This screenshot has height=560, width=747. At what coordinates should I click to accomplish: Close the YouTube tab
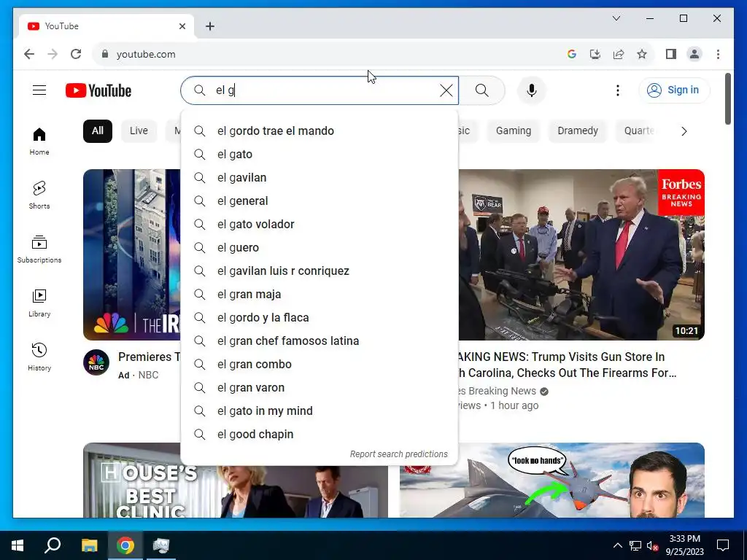182,26
